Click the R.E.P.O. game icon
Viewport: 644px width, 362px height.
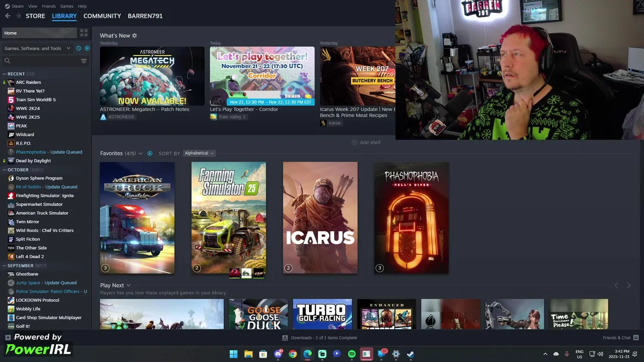click(11, 143)
